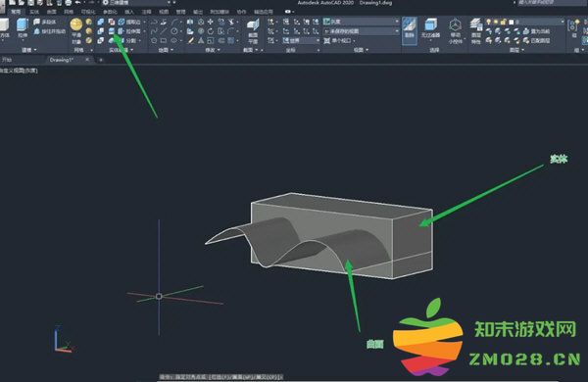Open the 提取边 flyout arrow
The width and height of the screenshot is (588, 382).
(x=145, y=23)
